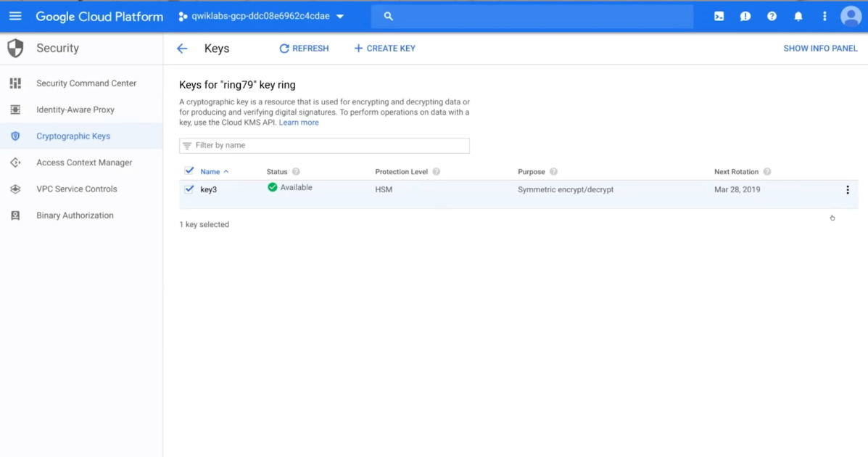Click the Status help icon
The height and width of the screenshot is (457, 868).
(296, 172)
